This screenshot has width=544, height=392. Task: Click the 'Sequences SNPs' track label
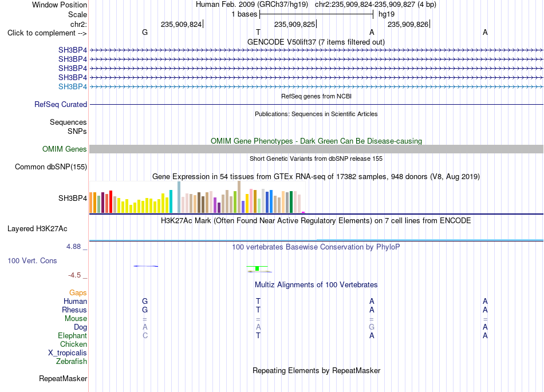[x=68, y=126]
